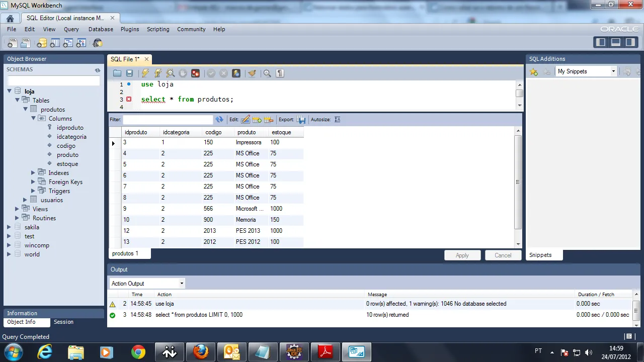Click the Apply button

coord(462,255)
